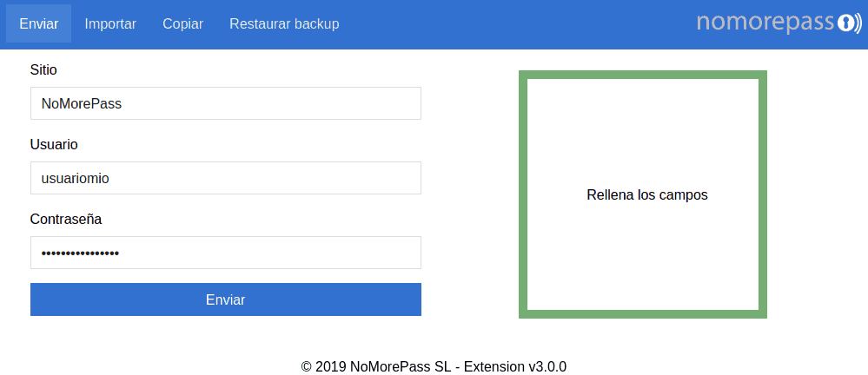Switch to the Copiar tab

[x=182, y=23]
